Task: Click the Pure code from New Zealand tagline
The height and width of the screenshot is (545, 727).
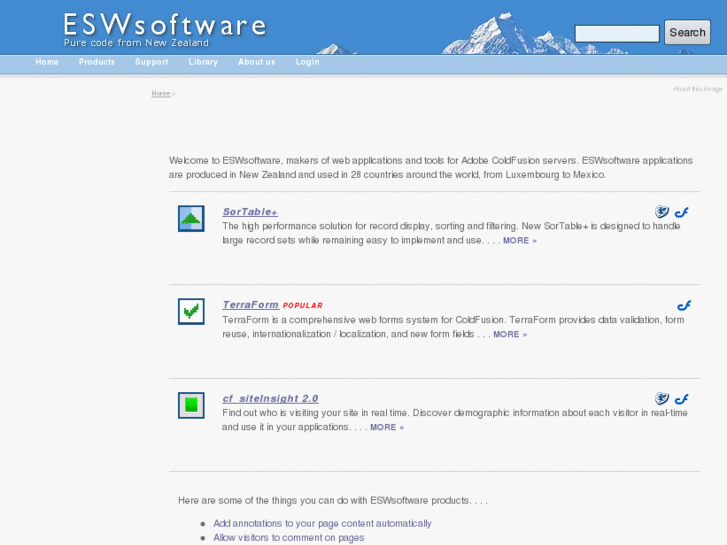Action: click(136, 43)
